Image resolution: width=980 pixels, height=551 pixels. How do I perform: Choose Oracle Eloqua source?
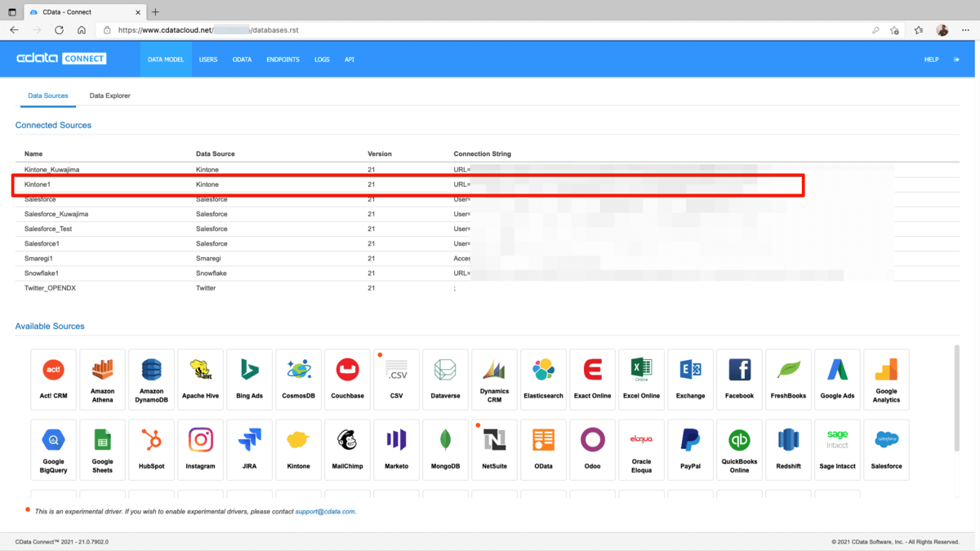coord(641,450)
